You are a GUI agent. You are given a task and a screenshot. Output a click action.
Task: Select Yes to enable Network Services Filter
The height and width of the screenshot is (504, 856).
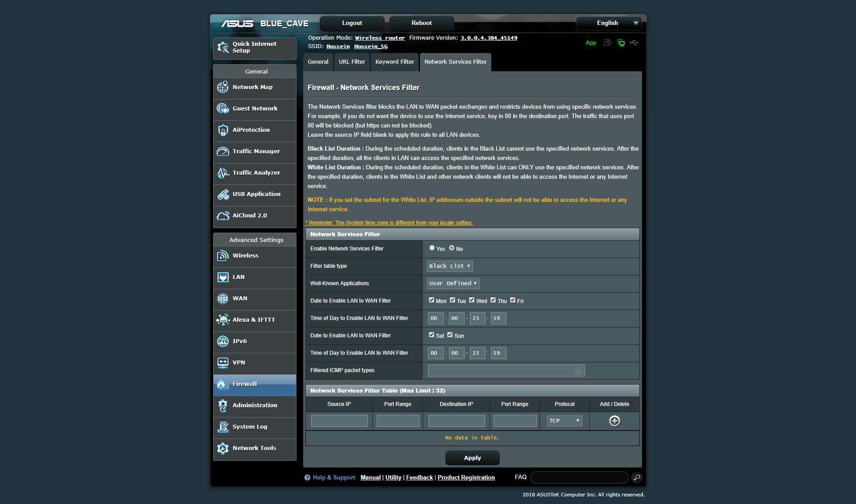(x=432, y=248)
